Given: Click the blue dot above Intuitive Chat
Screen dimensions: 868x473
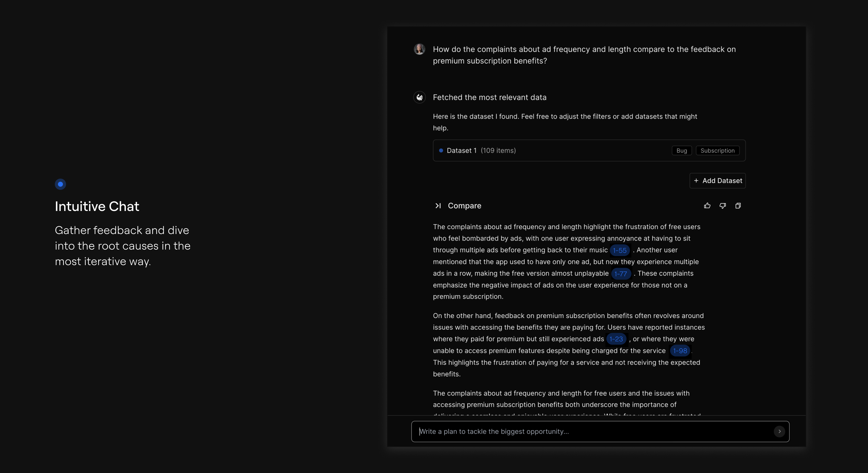Looking at the screenshot, I should click(60, 184).
